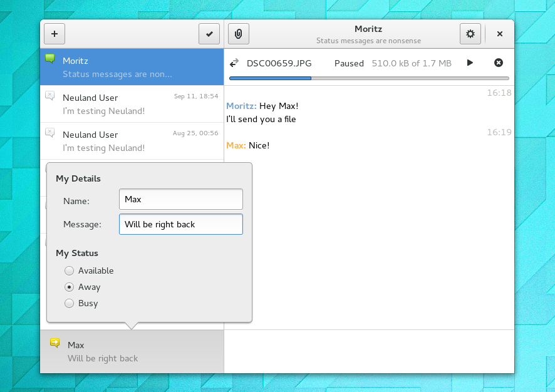Click the Sep 11, 18:54 date label
The height and width of the screenshot is (392, 555).
(x=196, y=96)
